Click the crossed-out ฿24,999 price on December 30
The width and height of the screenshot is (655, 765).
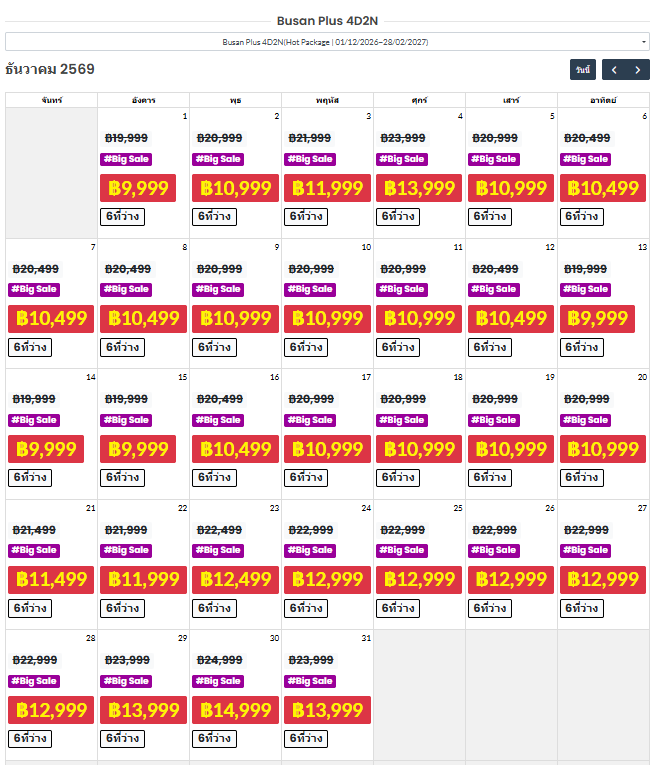coord(219,660)
